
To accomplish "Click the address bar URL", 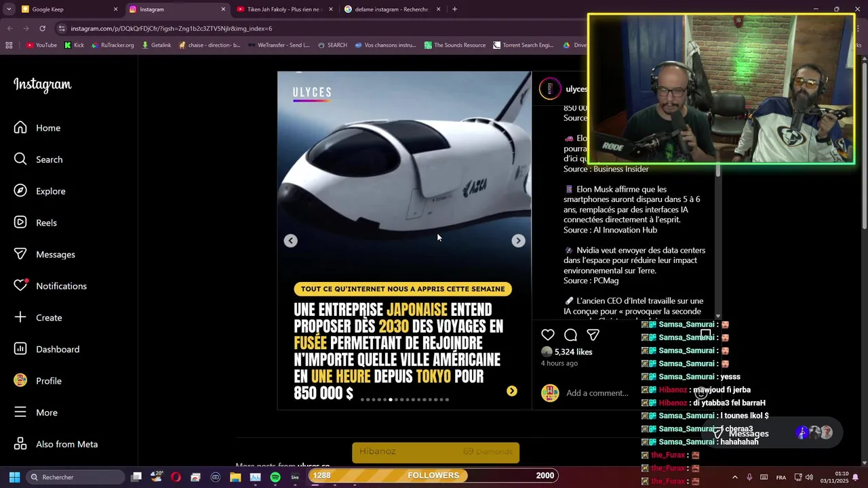I will point(172,28).
